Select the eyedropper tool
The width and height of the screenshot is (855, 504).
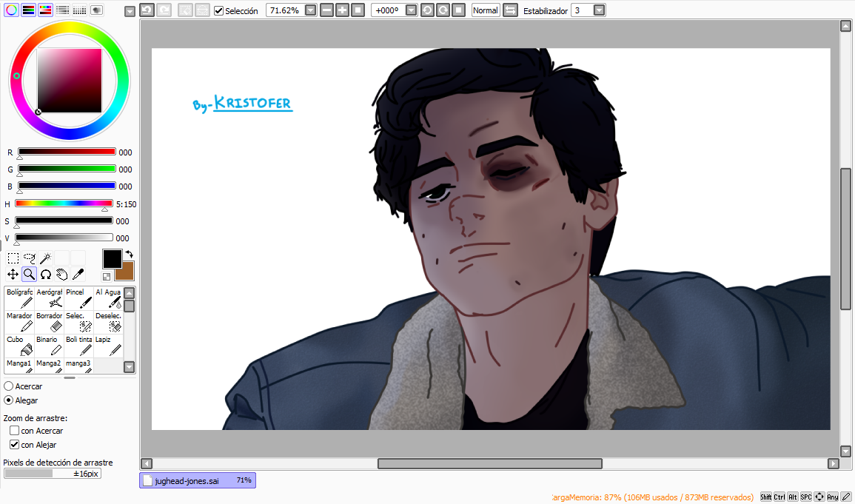coord(78,275)
